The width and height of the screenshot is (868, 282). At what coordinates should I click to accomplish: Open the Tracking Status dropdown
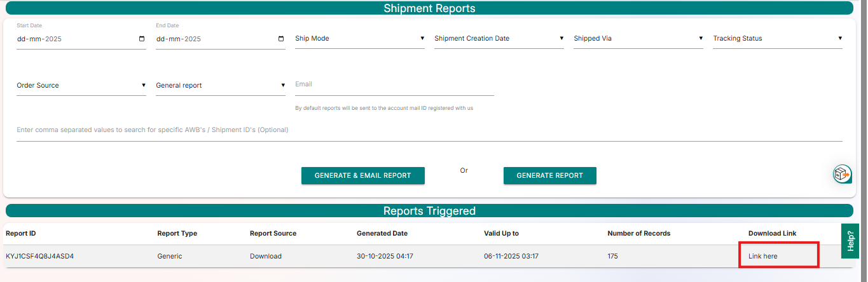[777, 39]
